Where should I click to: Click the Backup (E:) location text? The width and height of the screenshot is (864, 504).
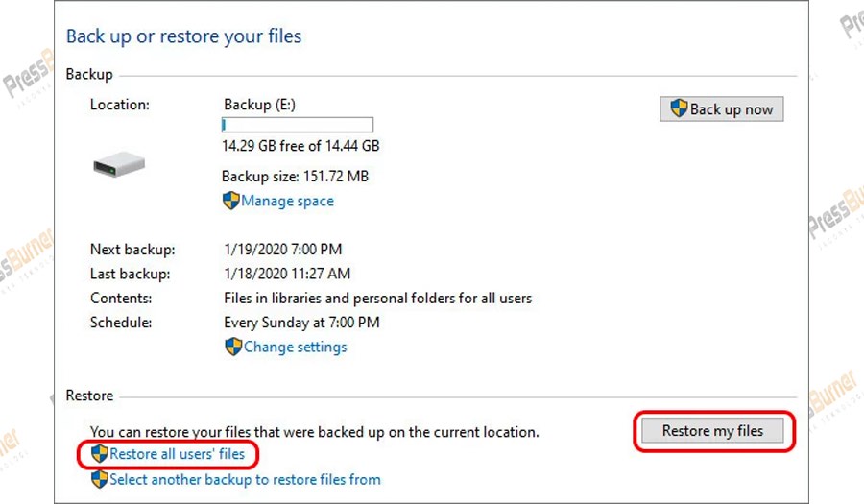coord(260,104)
